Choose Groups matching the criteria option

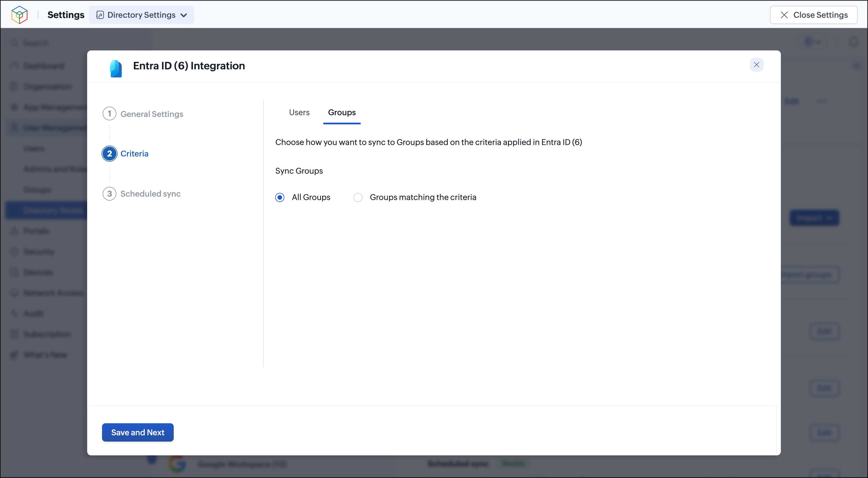358,197
